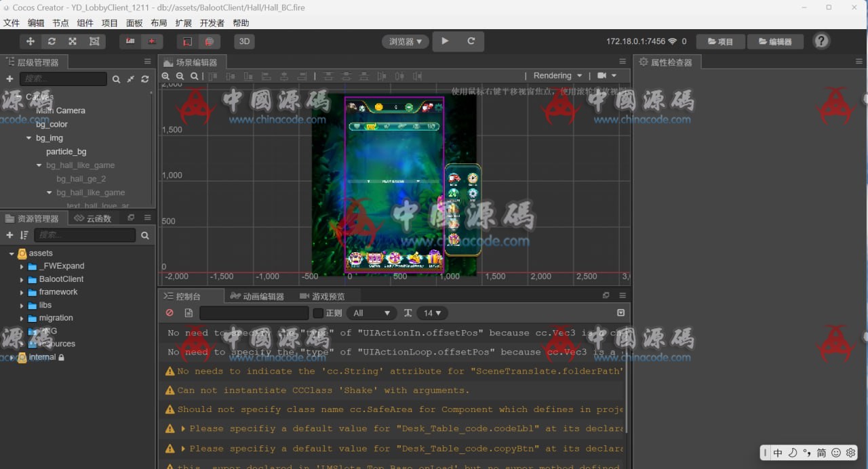Image resolution: width=868 pixels, height=469 pixels.
Task: Select the Rotate transform tool
Action: coord(52,41)
